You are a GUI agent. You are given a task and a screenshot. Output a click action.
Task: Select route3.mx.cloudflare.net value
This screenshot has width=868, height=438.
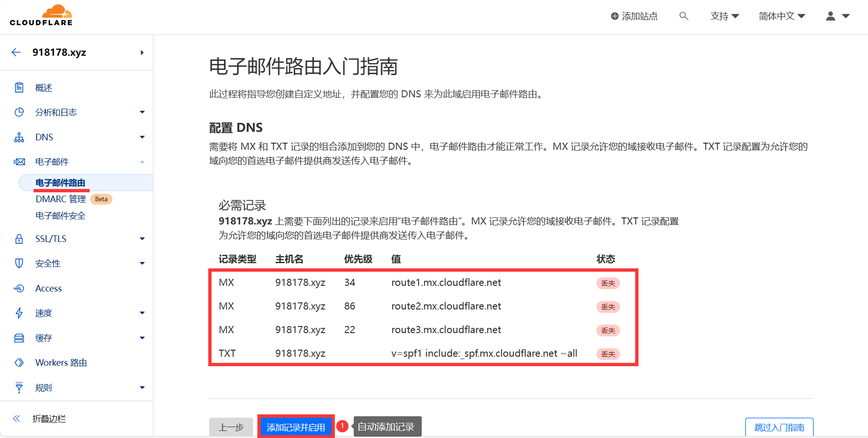[x=446, y=329]
